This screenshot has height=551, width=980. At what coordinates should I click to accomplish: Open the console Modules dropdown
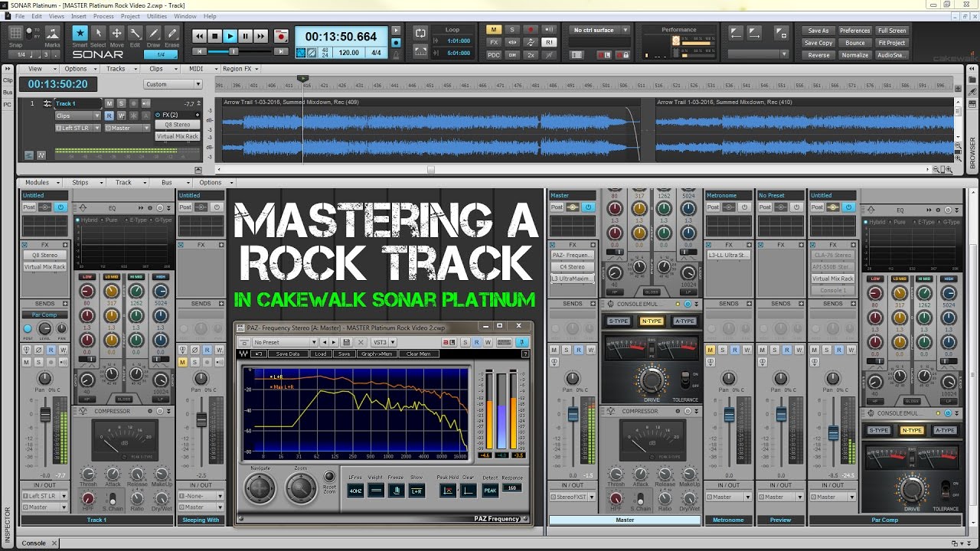41,183
